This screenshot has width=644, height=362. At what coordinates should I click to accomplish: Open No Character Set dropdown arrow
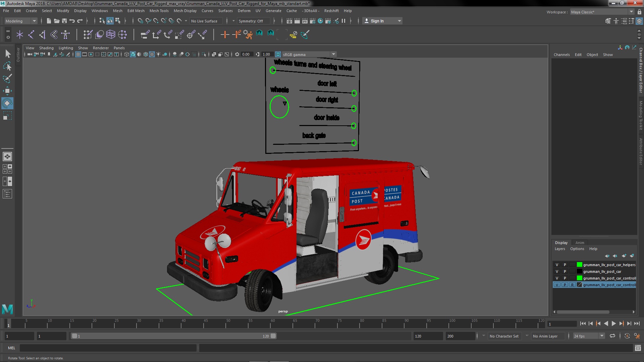coord(484,336)
